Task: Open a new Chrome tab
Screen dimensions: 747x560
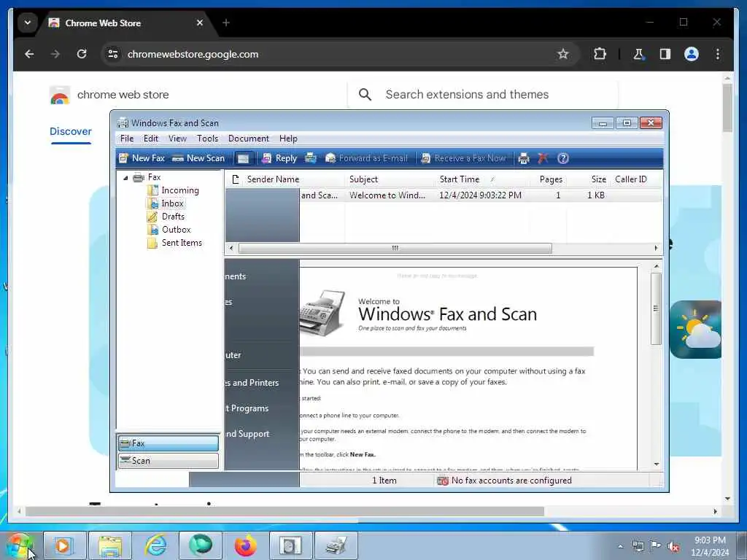Action: point(226,23)
